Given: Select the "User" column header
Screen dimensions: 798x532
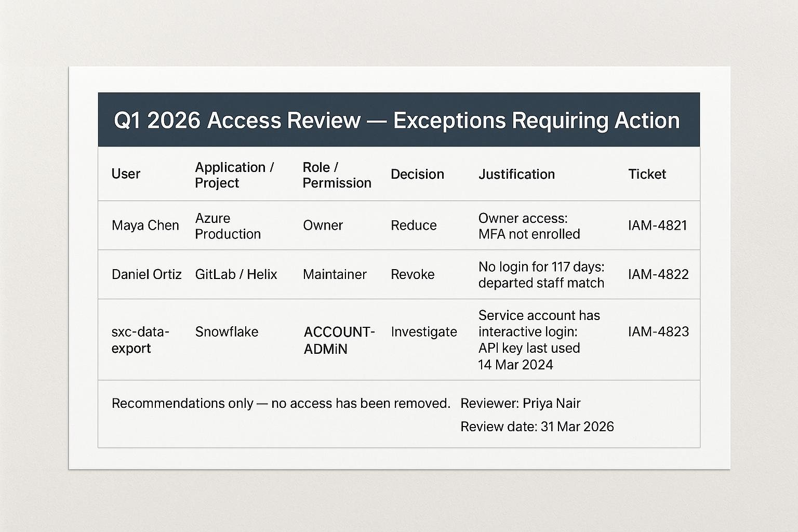Looking at the screenshot, I should (126, 174).
